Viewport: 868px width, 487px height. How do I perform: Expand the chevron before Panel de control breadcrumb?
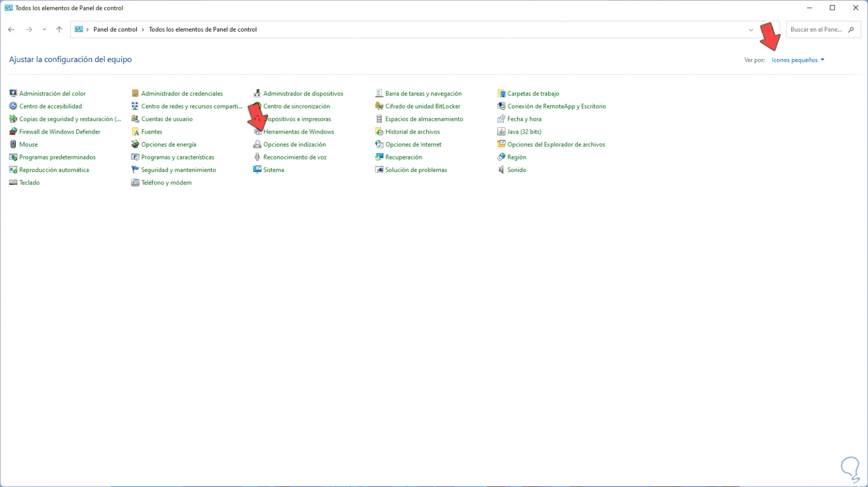(x=87, y=29)
